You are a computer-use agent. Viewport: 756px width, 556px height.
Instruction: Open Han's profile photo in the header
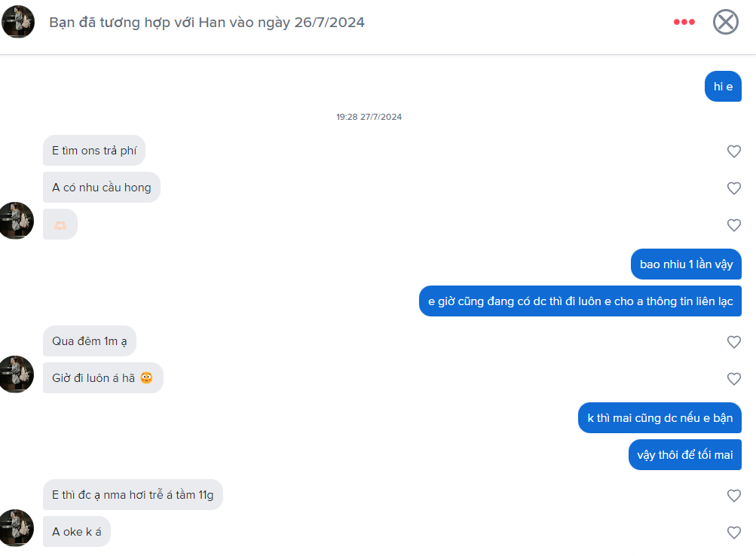[x=18, y=22]
